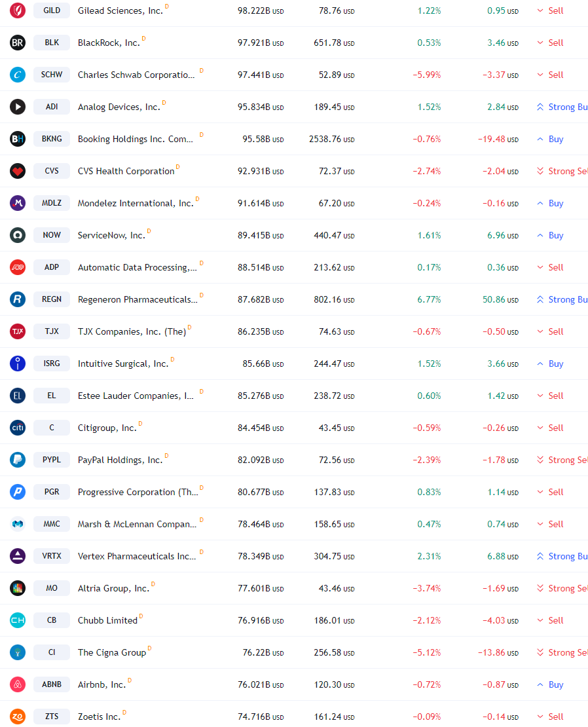
Task: Click price 213.62 USD for ADP
Action: 334,267
